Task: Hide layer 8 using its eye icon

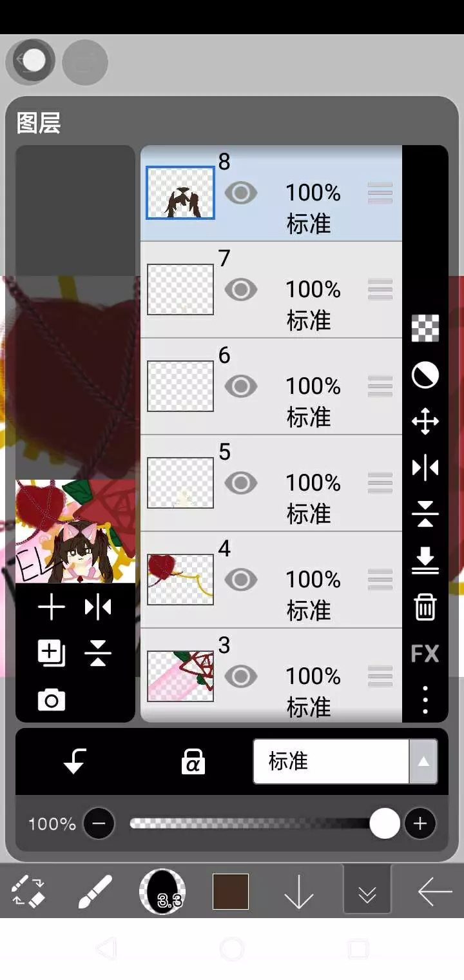Action: (241, 193)
